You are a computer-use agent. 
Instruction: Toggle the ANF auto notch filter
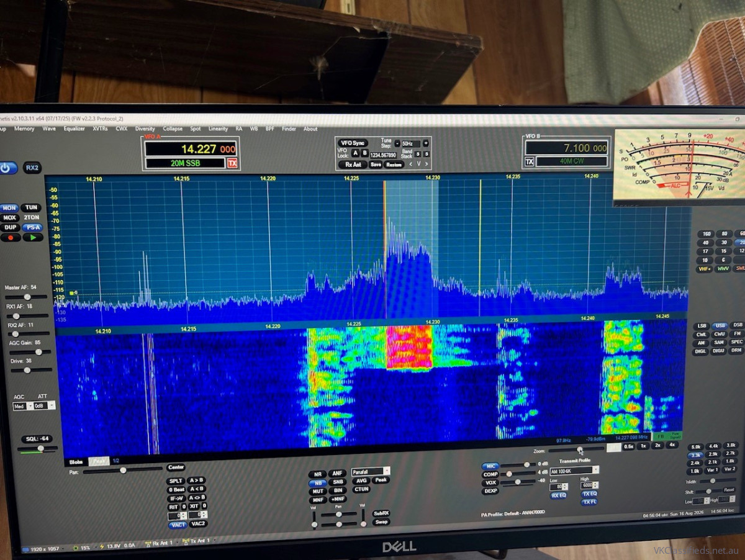point(337,473)
